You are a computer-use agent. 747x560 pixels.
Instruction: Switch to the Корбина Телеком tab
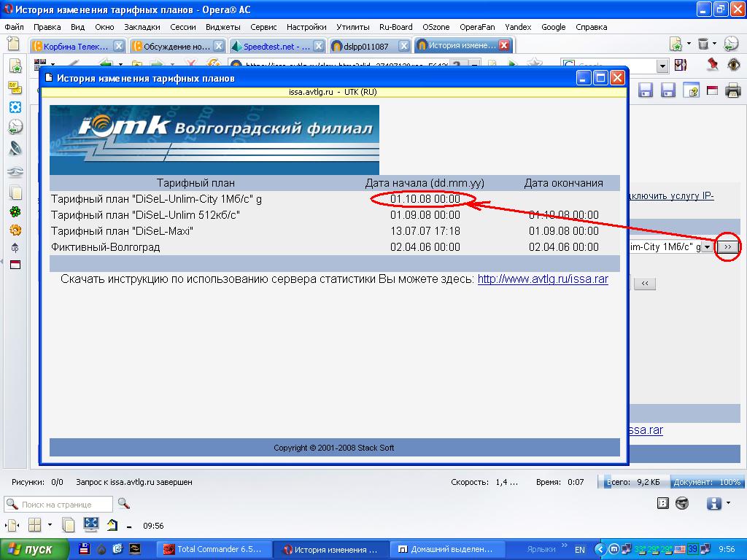[x=73, y=46]
